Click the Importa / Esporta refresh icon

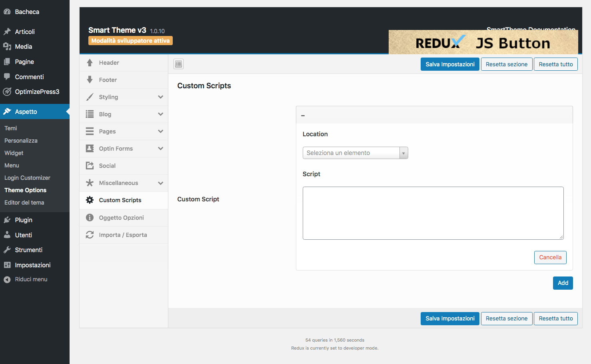click(90, 235)
